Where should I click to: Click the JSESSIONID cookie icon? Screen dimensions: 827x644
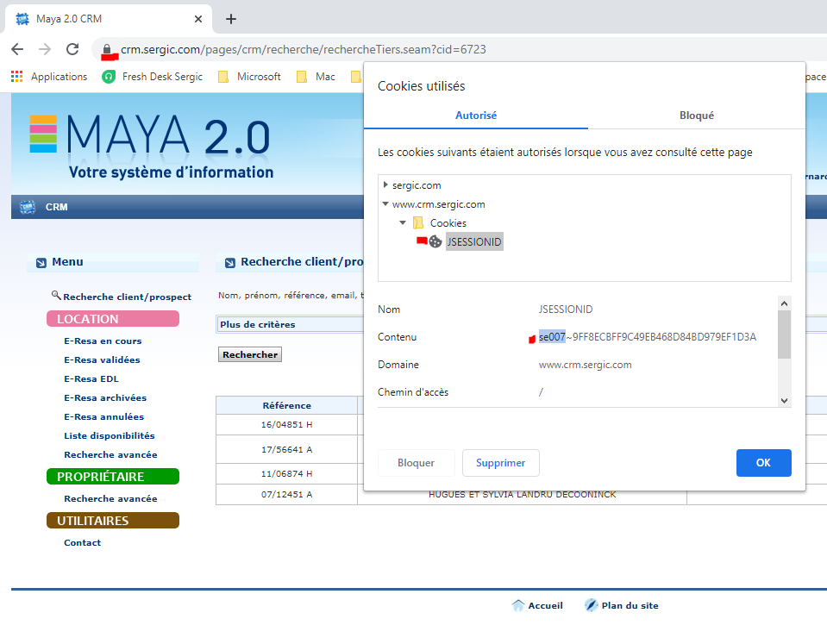click(x=435, y=241)
